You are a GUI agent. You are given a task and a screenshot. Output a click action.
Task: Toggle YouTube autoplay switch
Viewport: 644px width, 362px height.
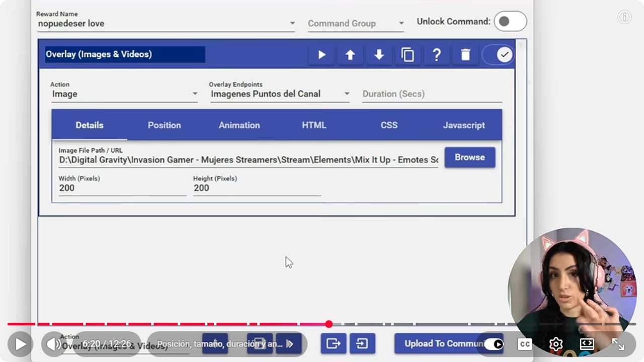tap(494, 344)
